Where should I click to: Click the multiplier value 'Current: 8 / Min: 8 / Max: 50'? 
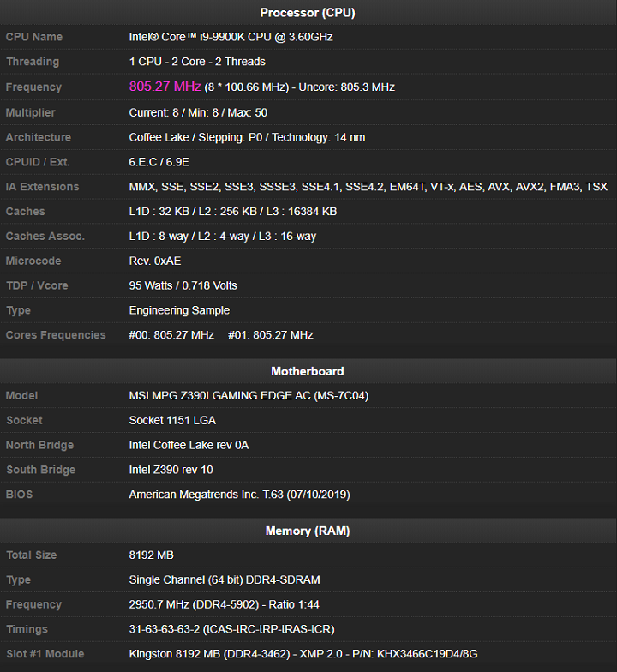click(x=198, y=113)
